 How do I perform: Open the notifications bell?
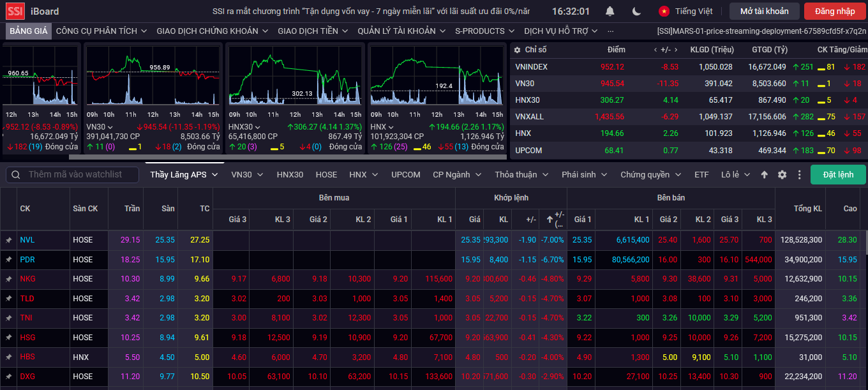(x=610, y=11)
